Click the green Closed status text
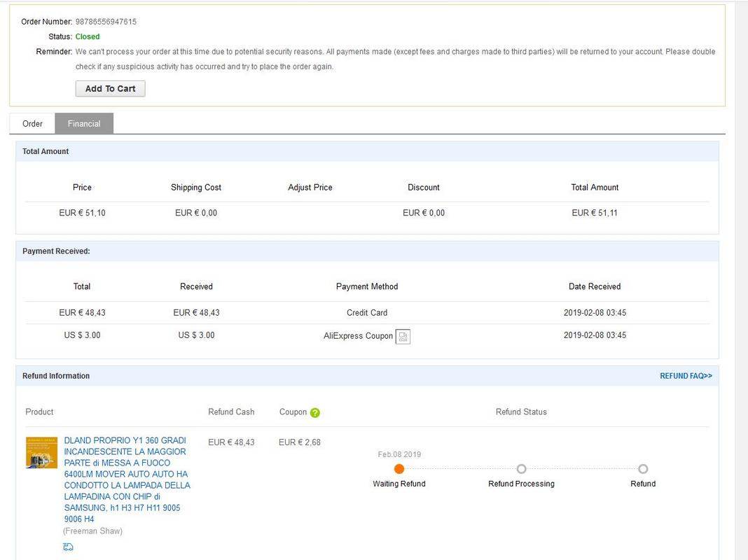 tap(88, 36)
